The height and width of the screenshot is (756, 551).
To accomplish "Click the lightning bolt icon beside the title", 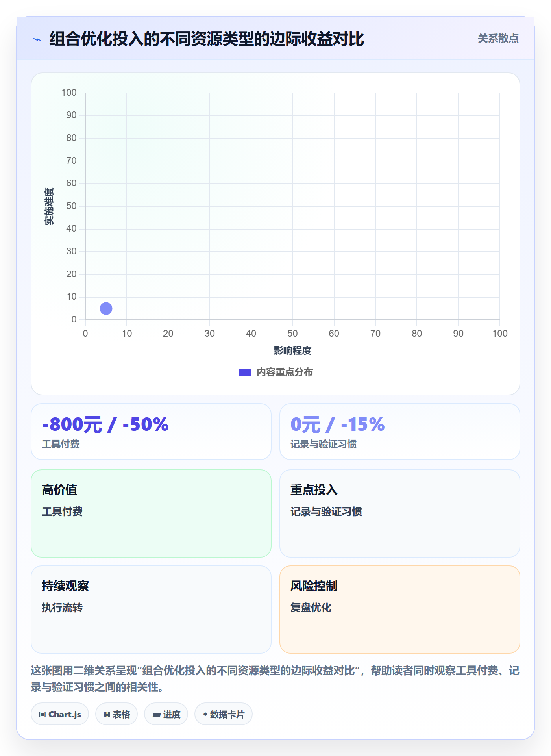I will [x=37, y=39].
